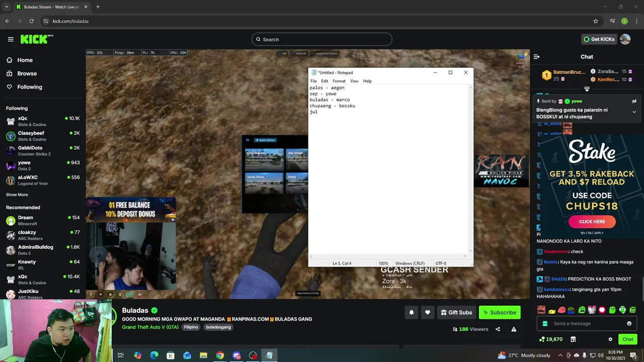This screenshot has width=644, height=362.
Task: Expand the gift leaderboard handle
Action: [587, 89]
